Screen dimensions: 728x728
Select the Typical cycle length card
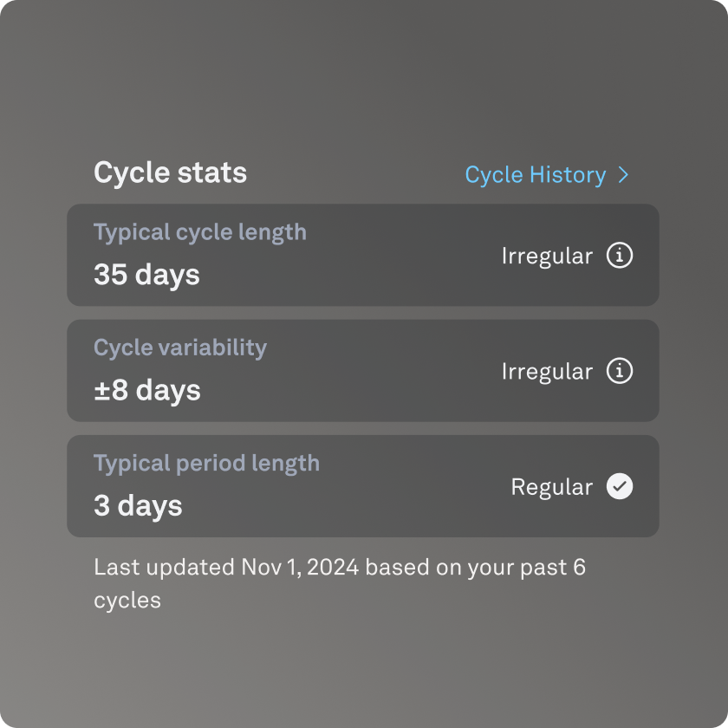pos(363,255)
